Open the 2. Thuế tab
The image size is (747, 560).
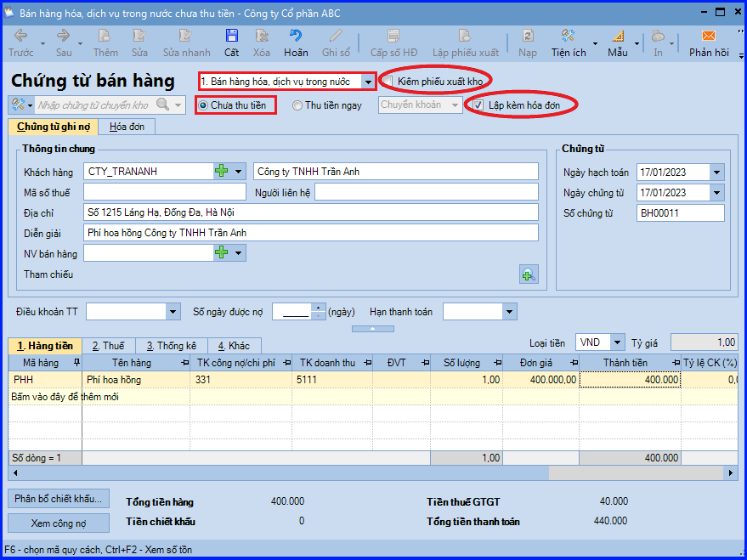[x=109, y=346]
